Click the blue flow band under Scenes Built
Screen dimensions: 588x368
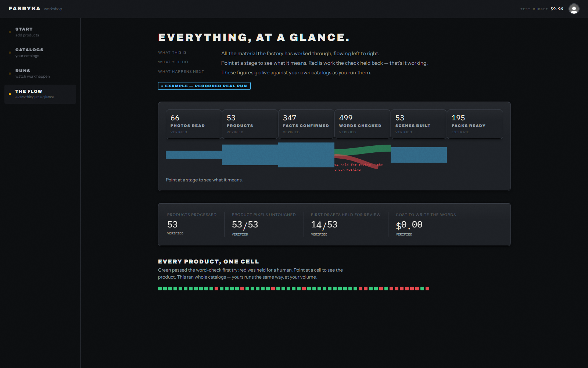click(419, 155)
